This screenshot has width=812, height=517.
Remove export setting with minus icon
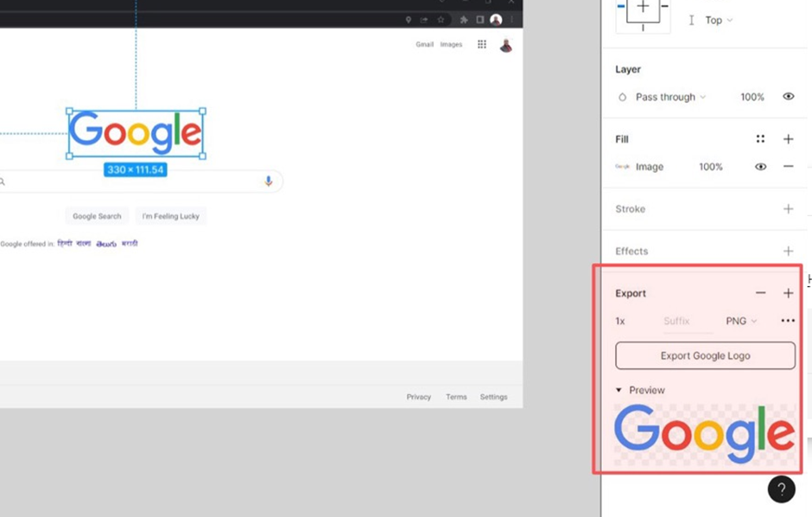click(760, 293)
